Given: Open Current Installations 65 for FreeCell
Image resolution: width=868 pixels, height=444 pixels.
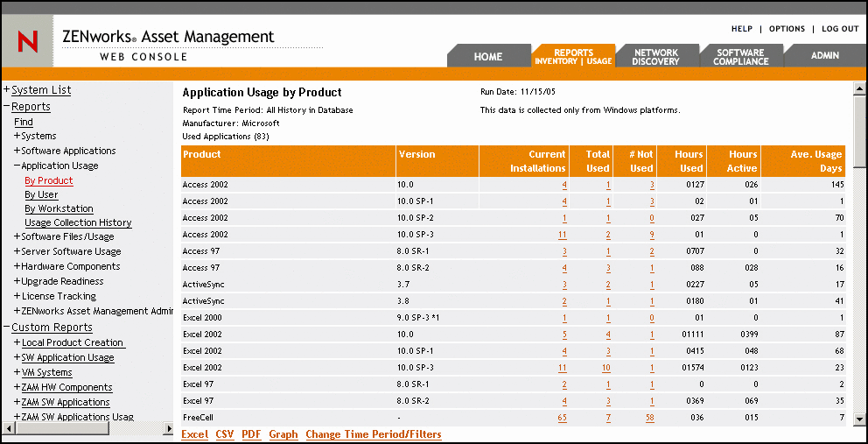Looking at the screenshot, I should point(563,418).
